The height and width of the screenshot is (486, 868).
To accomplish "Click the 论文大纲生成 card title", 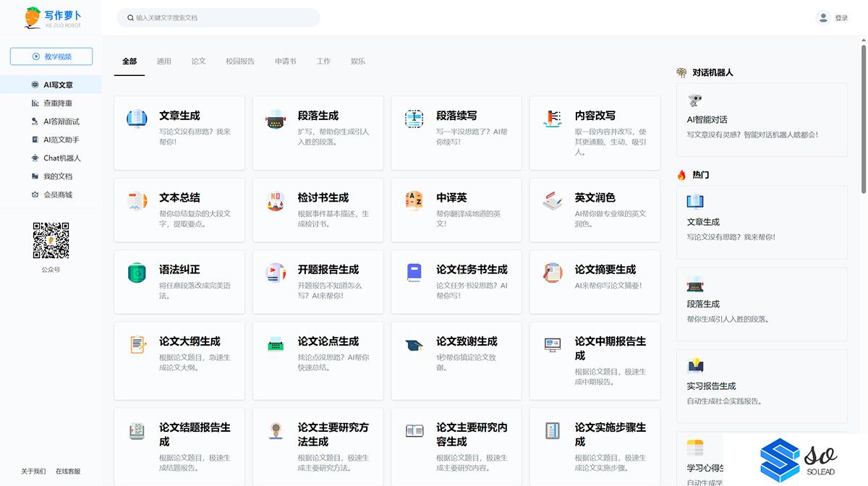I will (x=190, y=341).
